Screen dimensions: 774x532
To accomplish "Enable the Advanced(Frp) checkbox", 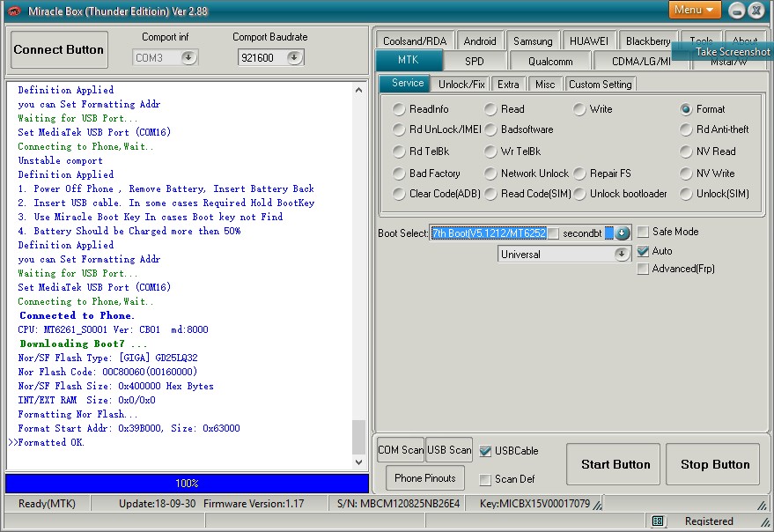I will pyautogui.click(x=643, y=269).
